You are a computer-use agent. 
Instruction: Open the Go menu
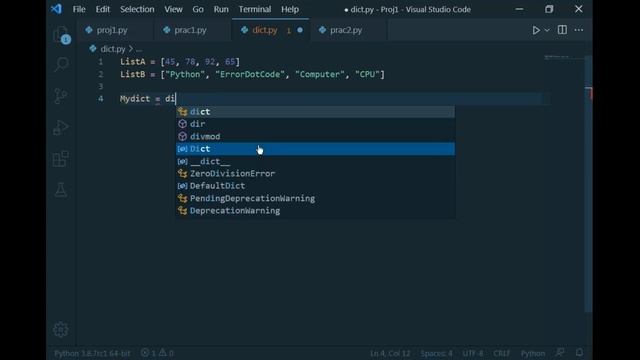[x=198, y=9]
